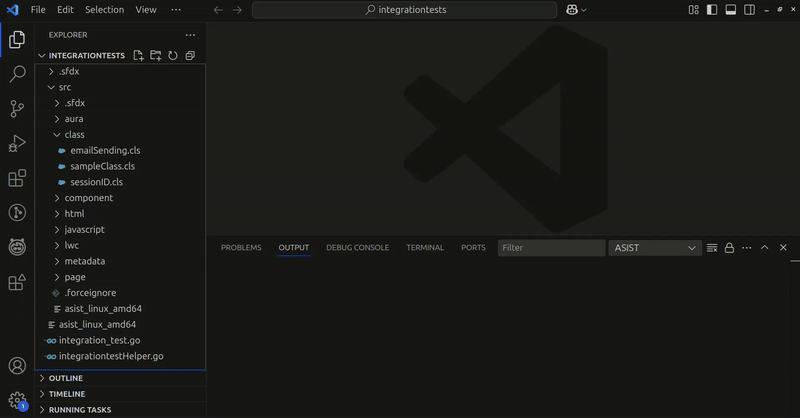Open the Edit menu

click(x=65, y=10)
